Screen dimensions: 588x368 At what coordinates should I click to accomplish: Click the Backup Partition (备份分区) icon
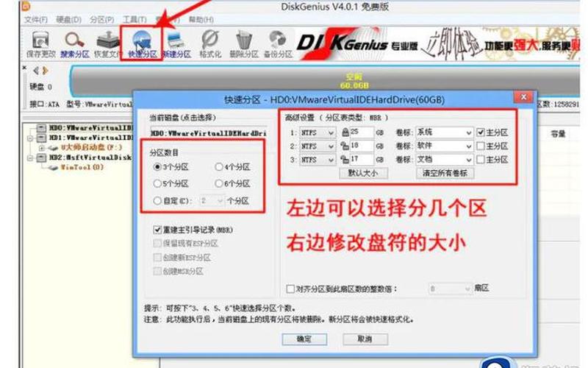tap(278, 44)
